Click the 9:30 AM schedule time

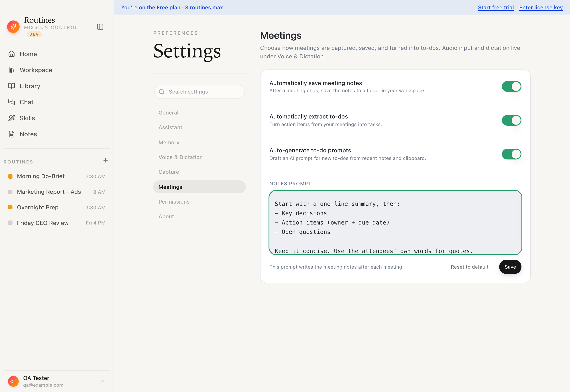[x=95, y=208]
